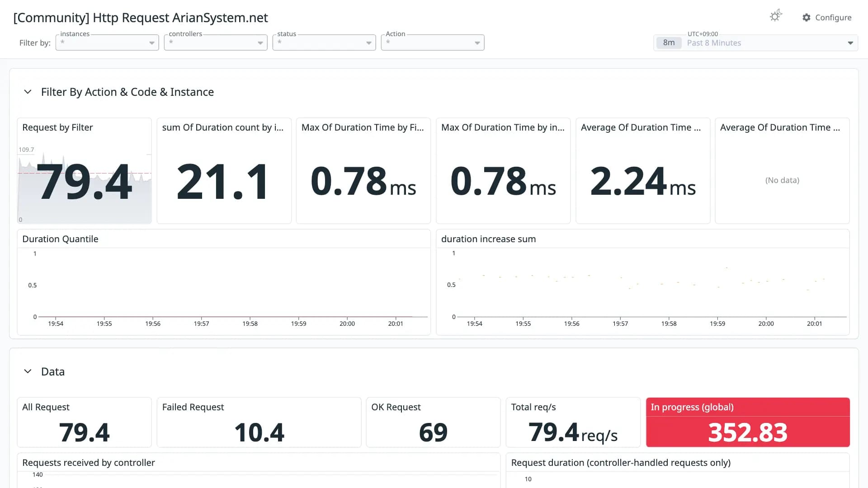Click the dashboard title Http Request ArianSystem.net
This screenshot has height=488, width=868.
141,18
